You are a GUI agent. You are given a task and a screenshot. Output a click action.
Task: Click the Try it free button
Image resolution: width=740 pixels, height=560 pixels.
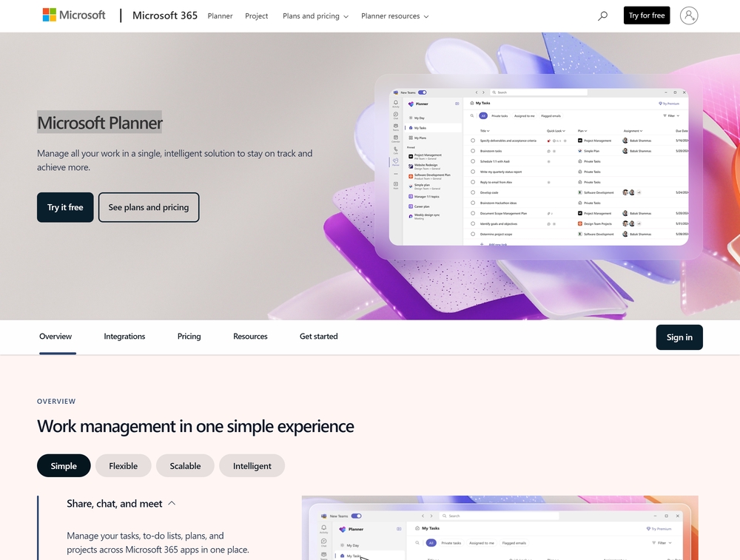(65, 208)
